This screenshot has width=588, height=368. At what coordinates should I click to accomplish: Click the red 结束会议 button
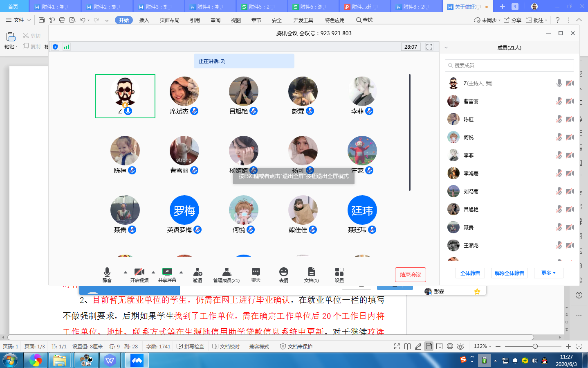coord(410,275)
